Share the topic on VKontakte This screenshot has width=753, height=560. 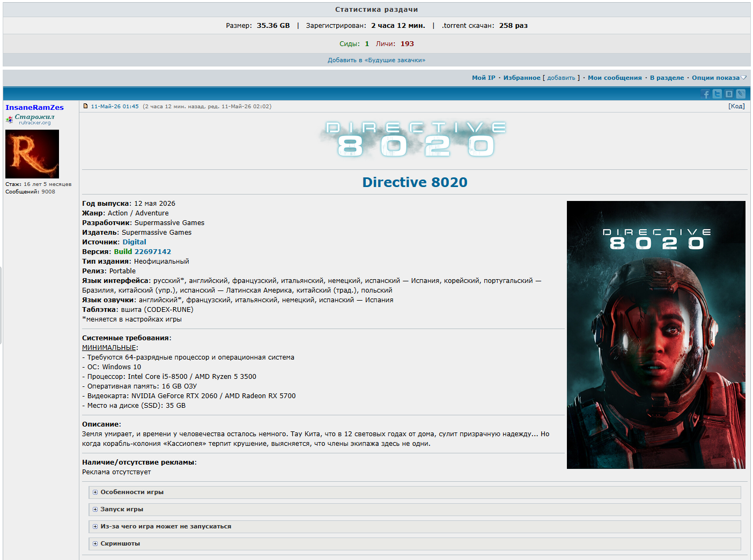[729, 94]
